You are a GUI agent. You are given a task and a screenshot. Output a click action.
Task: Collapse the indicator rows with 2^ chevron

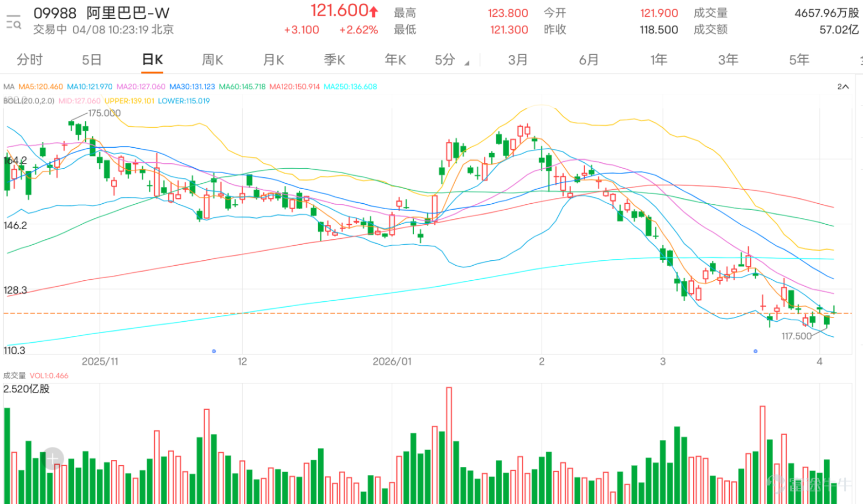click(843, 87)
